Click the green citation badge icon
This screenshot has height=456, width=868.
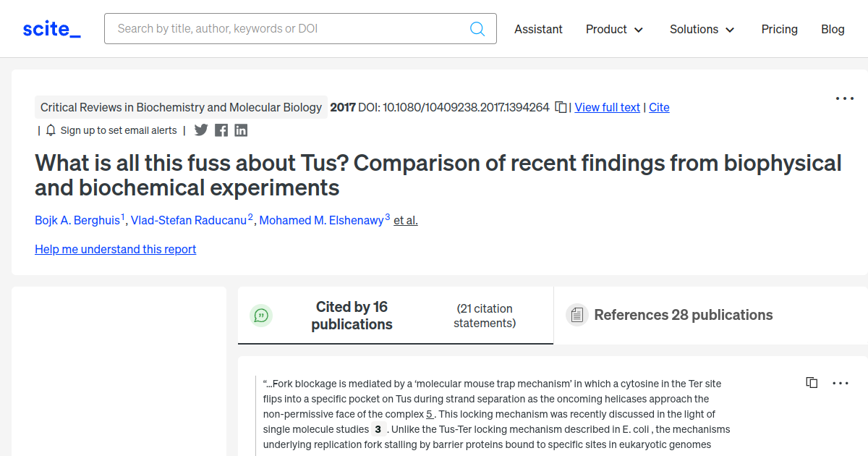(261, 315)
